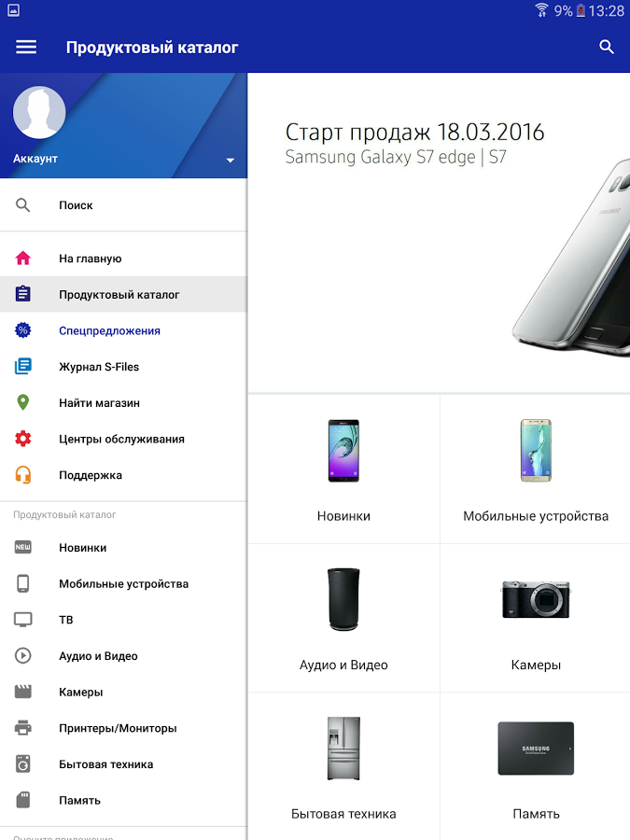
Task: Open the Поиск search field in drawer
Action: [x=123, y=205]
